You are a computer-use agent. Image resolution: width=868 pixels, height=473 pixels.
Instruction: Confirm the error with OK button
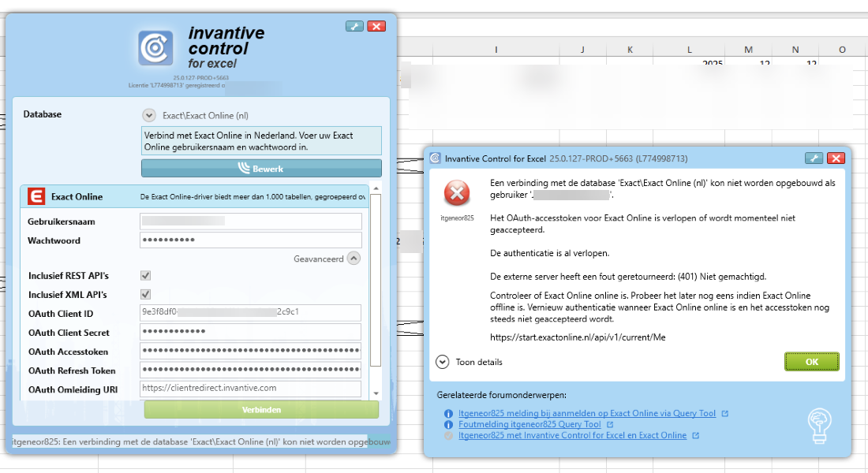(811, 362)
